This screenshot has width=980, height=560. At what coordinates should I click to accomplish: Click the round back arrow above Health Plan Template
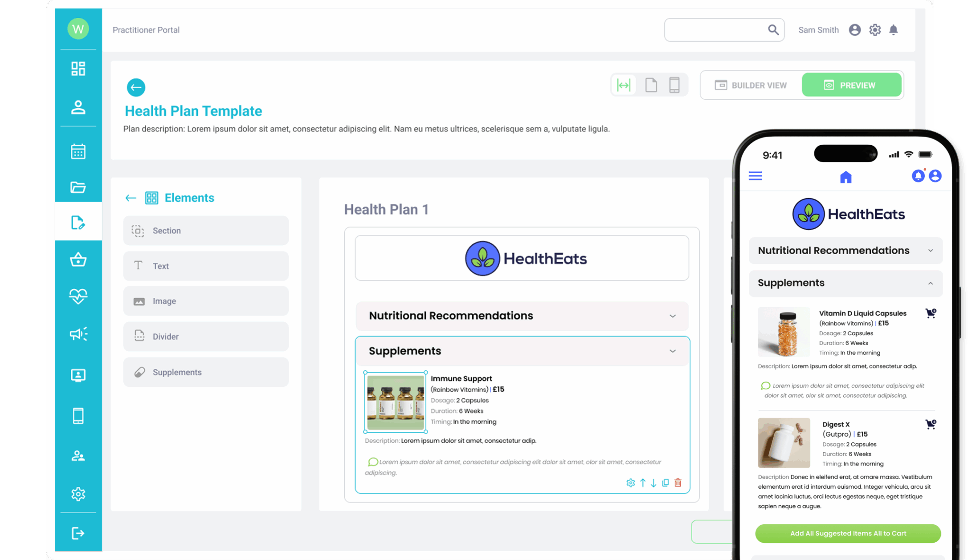[x=136, y=87]
